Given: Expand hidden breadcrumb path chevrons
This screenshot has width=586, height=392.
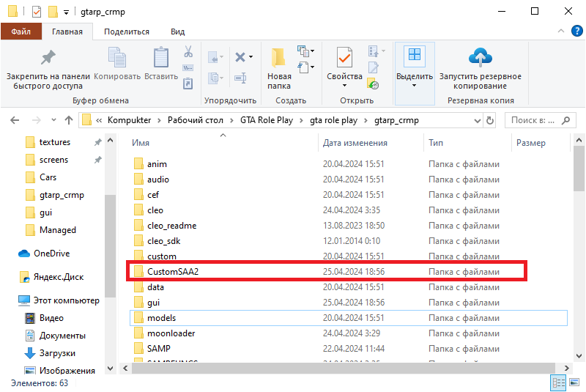Looking at the screenshot, I should [99, 120].
